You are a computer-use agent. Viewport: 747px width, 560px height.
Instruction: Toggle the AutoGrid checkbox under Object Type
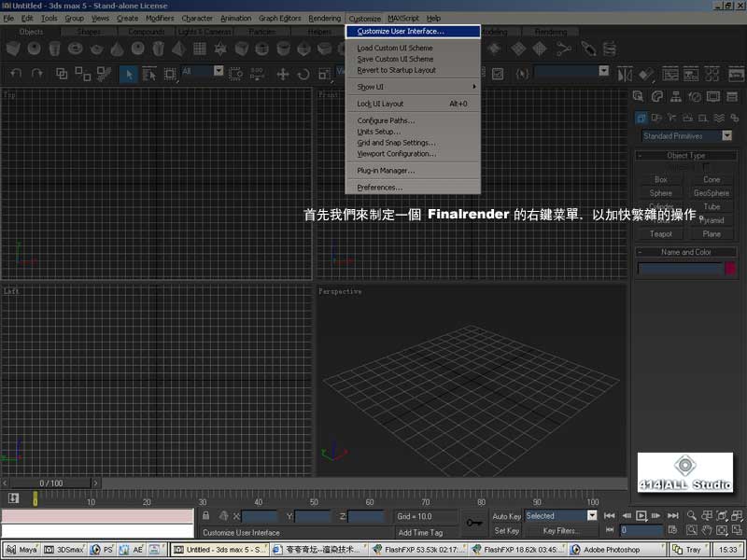click(706, 166)
